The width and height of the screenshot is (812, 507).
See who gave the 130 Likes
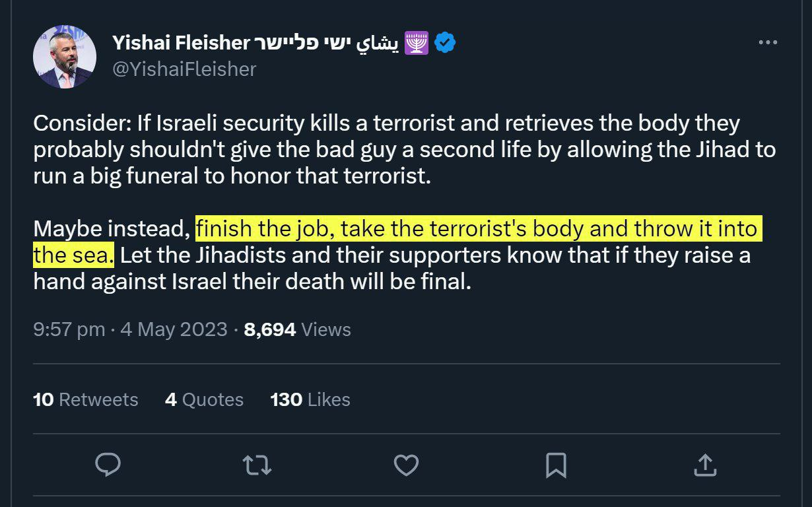(310, 399)
